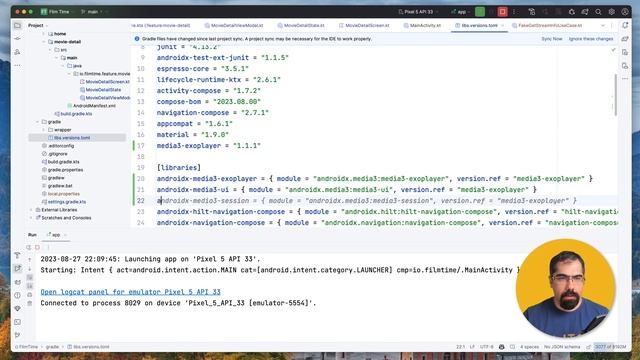Viewport: 640px width, 360px height.
Task: Open IDE settings gear icon
Action: tap(611, 12)
